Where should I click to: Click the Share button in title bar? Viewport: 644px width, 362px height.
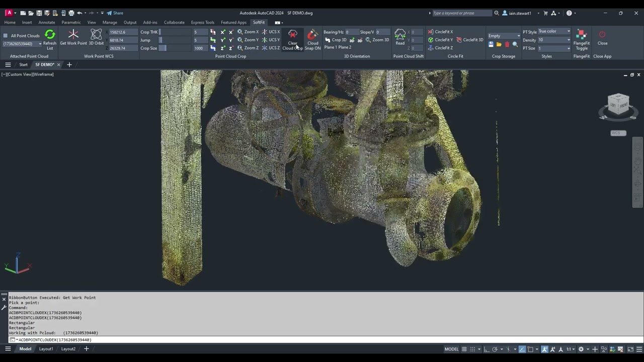point(115,13)
